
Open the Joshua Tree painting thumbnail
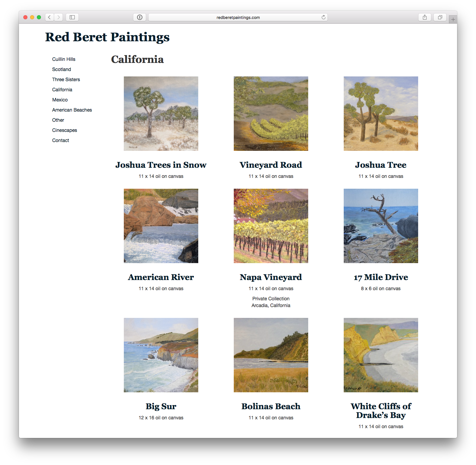point(381,114)
